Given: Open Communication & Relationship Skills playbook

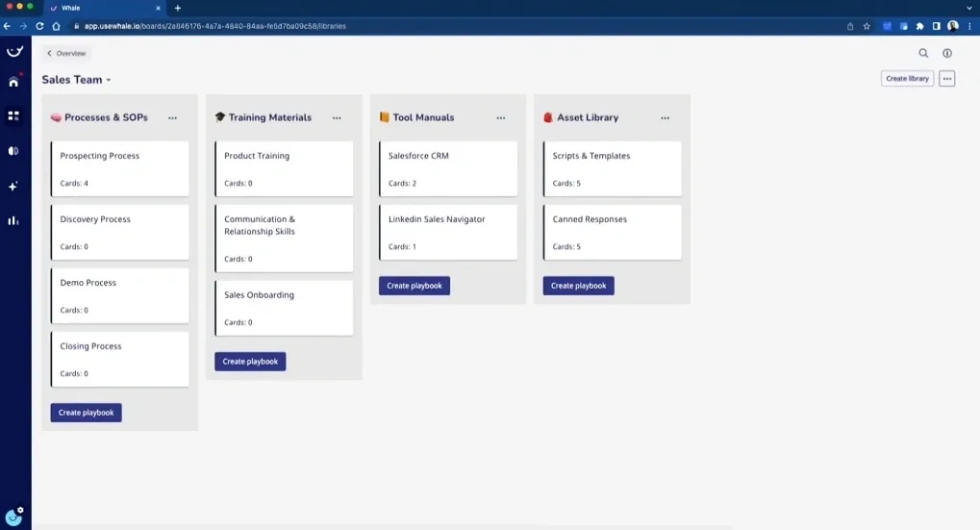Looking at the screenshot, I should click(x=284, y=239).
